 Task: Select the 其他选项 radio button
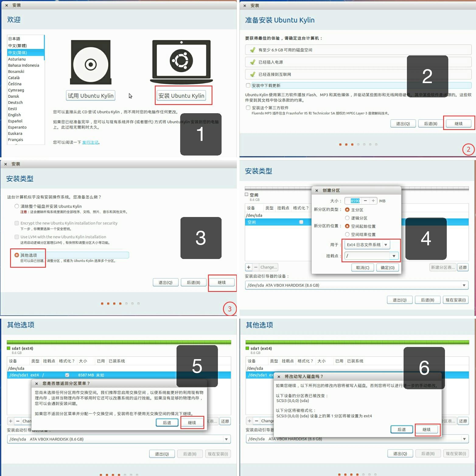pos(17,255)
